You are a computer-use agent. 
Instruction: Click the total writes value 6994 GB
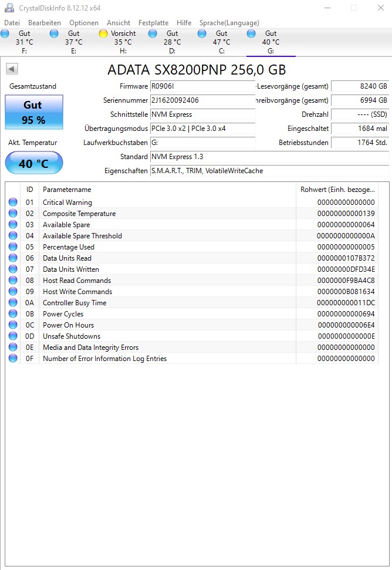tap(360, 100)
